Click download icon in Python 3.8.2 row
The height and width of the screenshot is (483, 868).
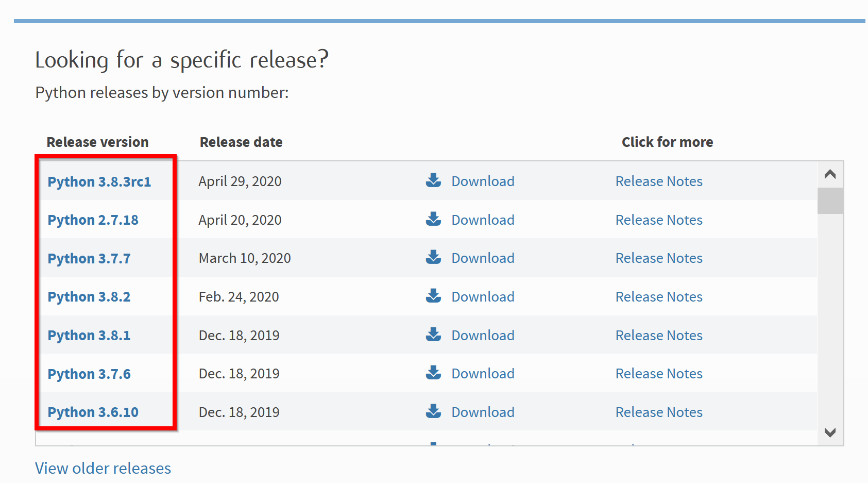click(x=433, y=296)
